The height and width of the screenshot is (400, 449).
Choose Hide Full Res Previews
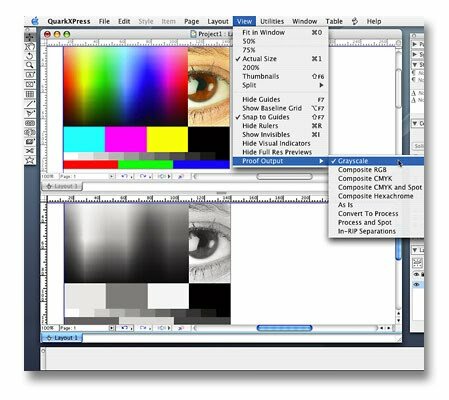[x=281, y=152]
